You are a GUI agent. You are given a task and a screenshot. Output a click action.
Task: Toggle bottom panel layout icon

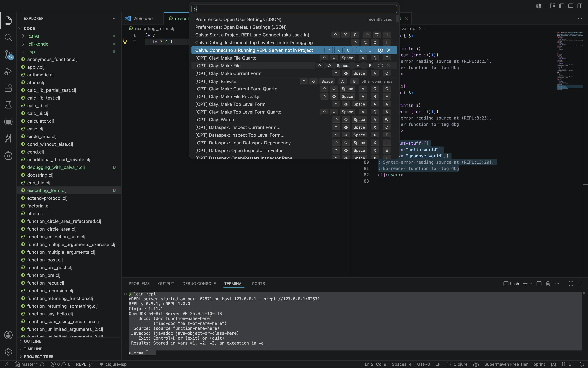(x=571, y=6)
